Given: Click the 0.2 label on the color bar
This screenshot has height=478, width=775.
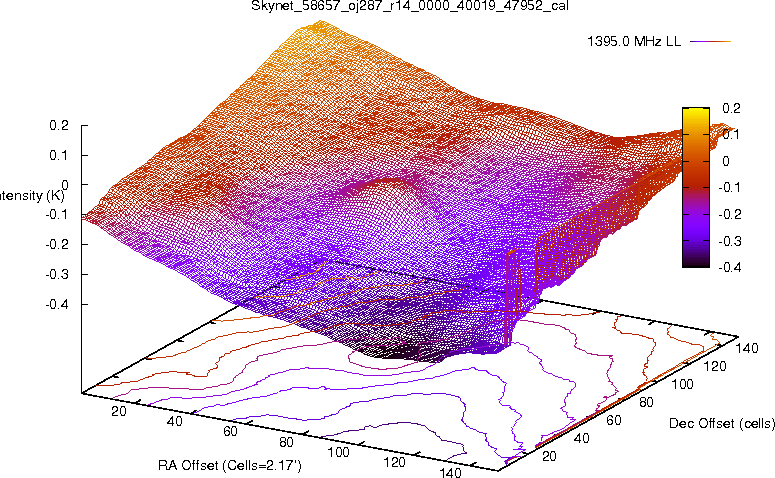Looking at the screenshot, I should tap(731, 108).
